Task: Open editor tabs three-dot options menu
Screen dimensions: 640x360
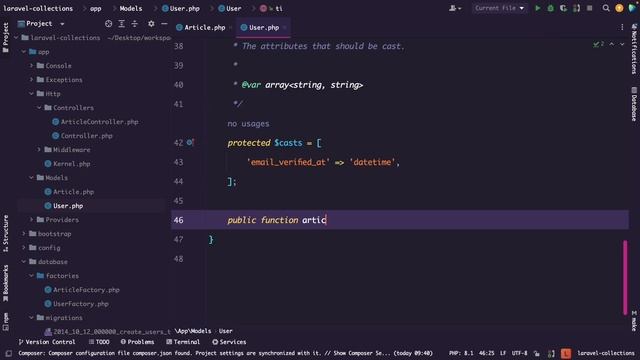Action: [x=622, y=27]
